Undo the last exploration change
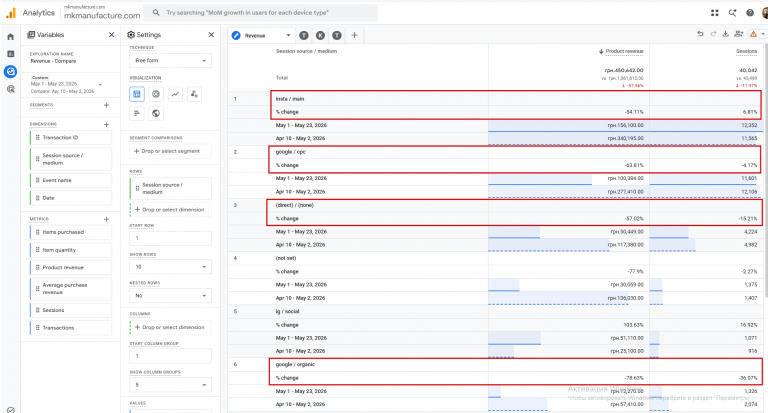768x413 pixels. [x=700, y=34]
